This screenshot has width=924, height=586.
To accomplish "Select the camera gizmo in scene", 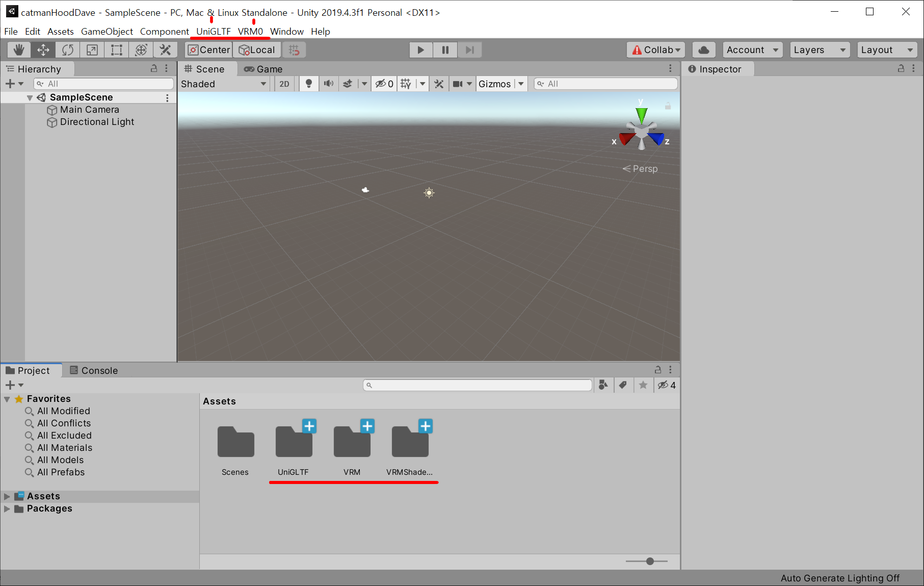I will coord(365,190).
